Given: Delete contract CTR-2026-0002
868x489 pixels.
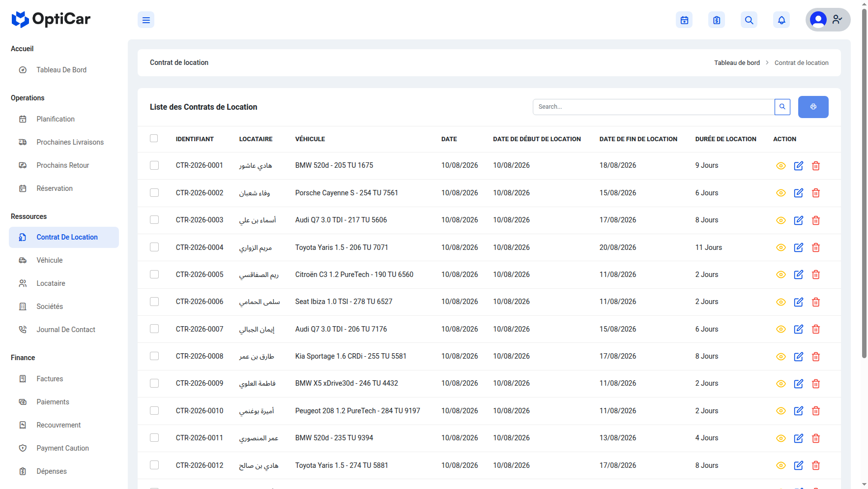Looking at the screenshot, I should (x=816, y=193).
